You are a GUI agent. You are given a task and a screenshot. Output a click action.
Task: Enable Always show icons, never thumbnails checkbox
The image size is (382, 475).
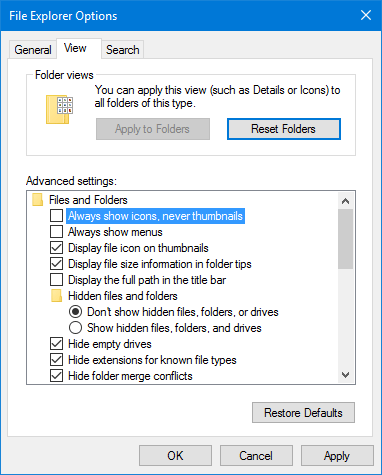pyautogui.click(x=57, y=216)
